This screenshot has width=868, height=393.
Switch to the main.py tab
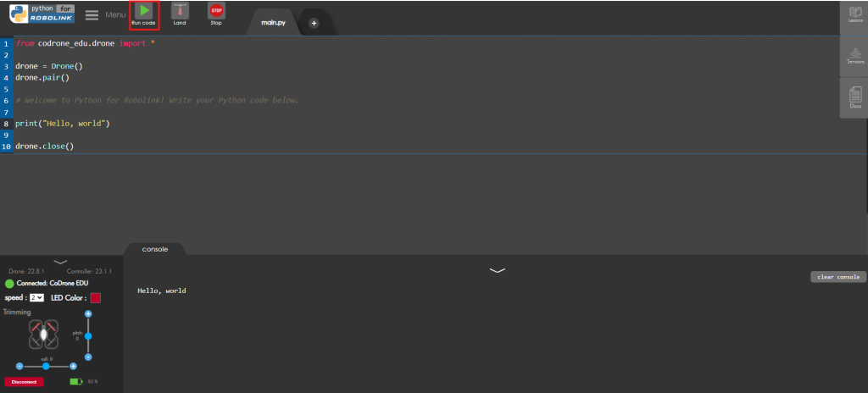click(x=273, y=23)
